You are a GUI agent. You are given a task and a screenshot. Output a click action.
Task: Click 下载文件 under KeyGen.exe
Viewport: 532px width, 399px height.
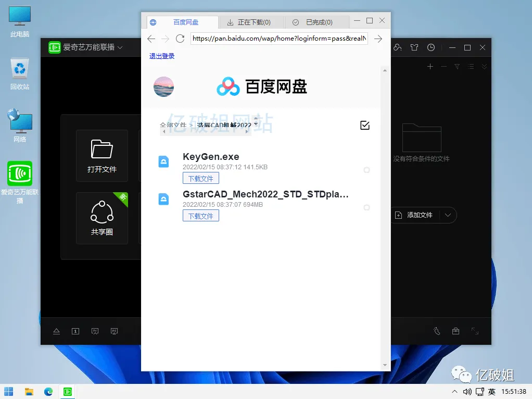tap(201, 178)
